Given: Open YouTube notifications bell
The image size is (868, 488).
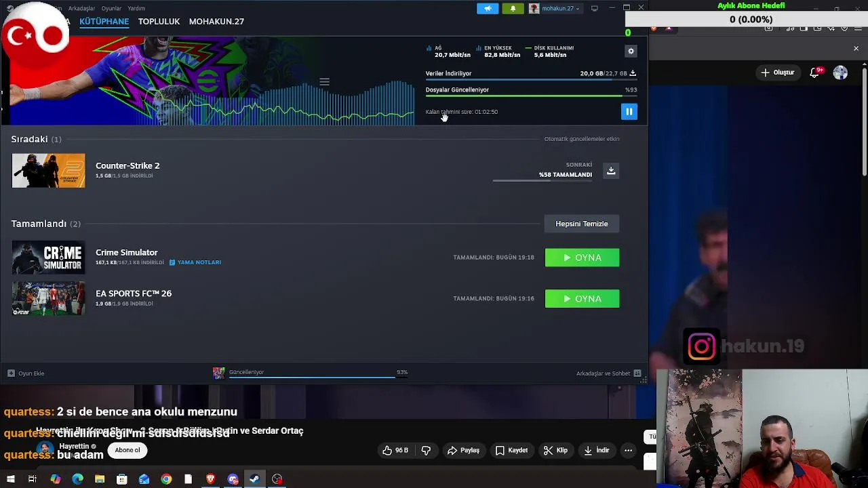Looking at the screenshot, I should coord(814,73).
